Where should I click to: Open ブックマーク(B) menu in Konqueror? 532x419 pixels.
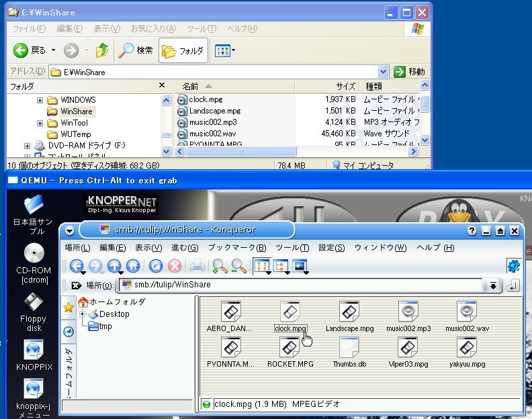[237, 248]
